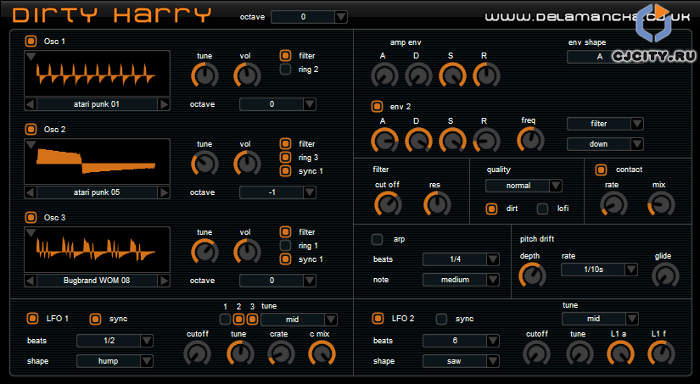Open env 2 filter destination dropdown
Viewport: 700px width, 384px height.
(x=605, y=124)
